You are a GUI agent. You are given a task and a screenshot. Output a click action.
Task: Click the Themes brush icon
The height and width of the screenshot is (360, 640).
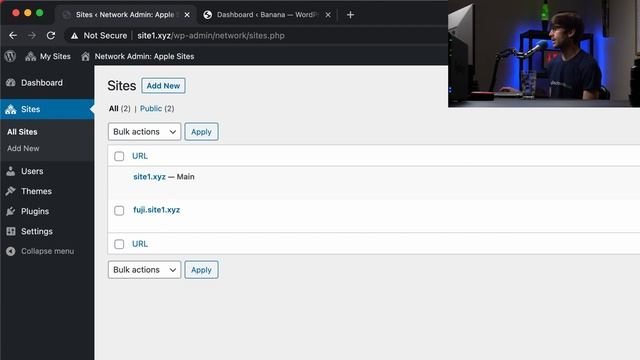pos(11,191)
